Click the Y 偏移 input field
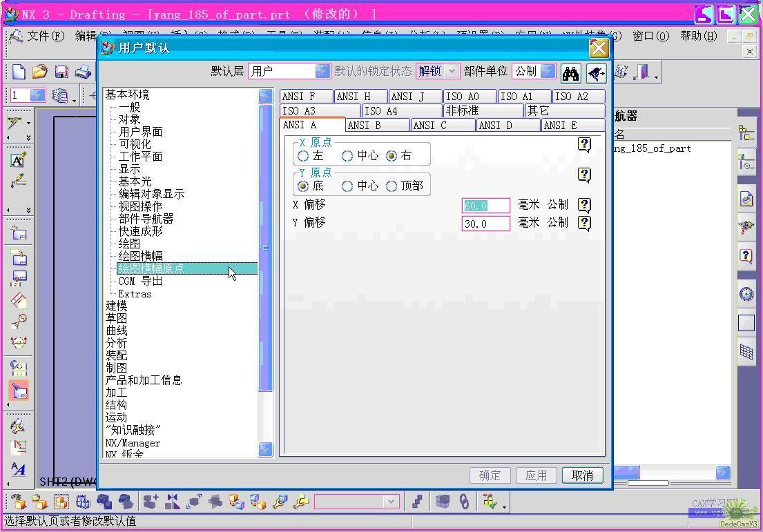This screenshot has height=532, width=763. [x=485, y=224]
